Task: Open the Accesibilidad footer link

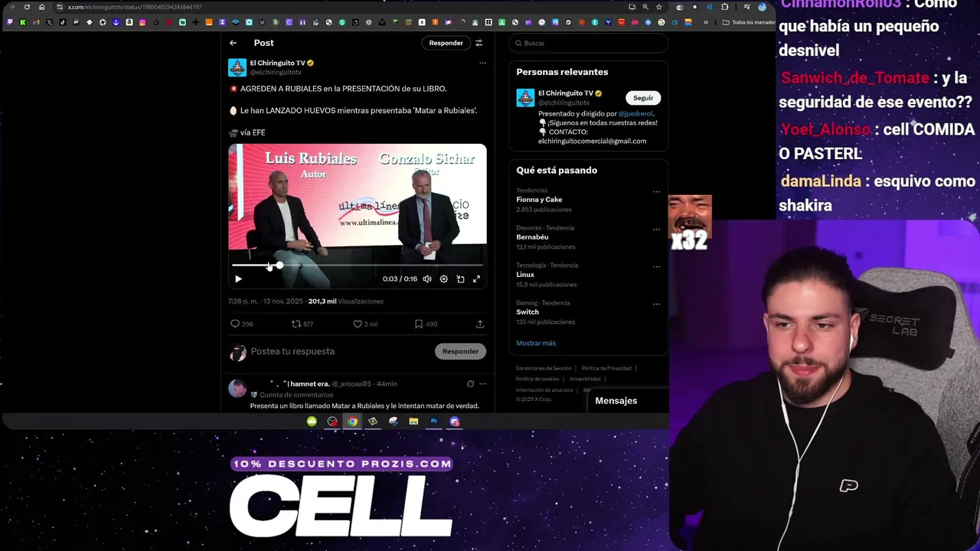Action: (585, 379)
